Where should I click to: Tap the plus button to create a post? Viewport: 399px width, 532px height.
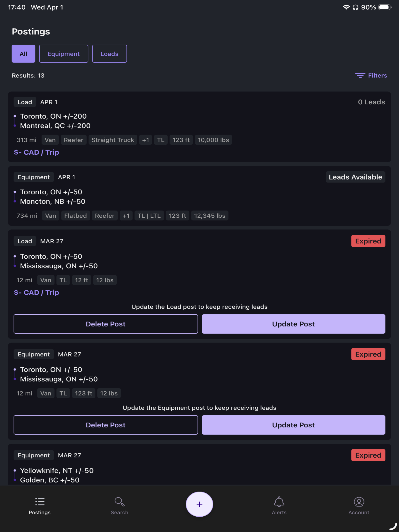199,504
